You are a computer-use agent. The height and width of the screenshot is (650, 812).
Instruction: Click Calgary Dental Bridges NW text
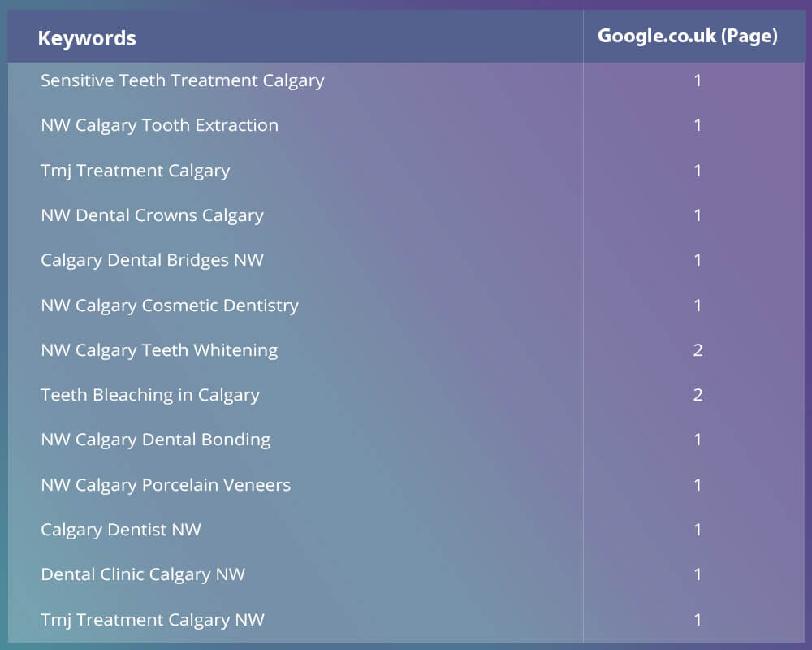pos(153,260)
